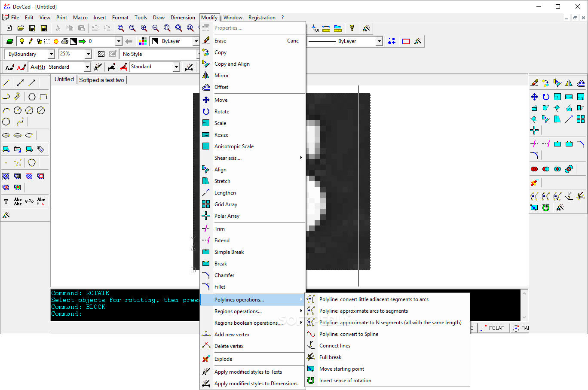The width and height of the screenshot is (588, 390).
Task: Select the Spline curve tool
Action: [20, 122]
